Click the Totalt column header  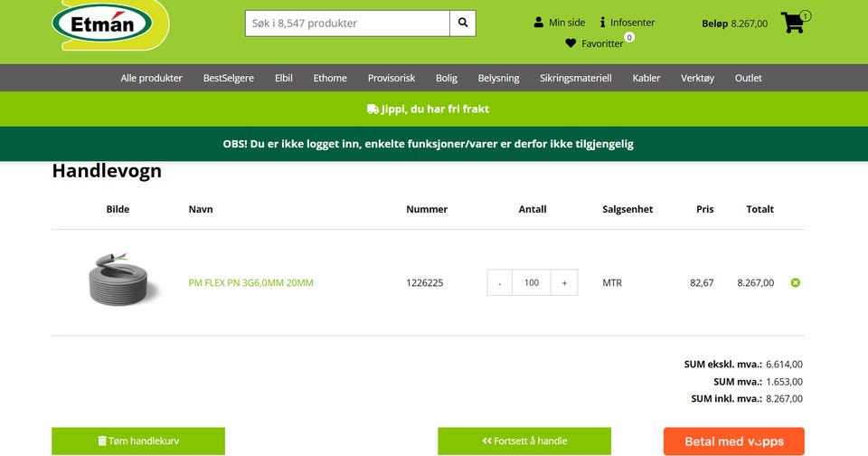click(759, 209)
